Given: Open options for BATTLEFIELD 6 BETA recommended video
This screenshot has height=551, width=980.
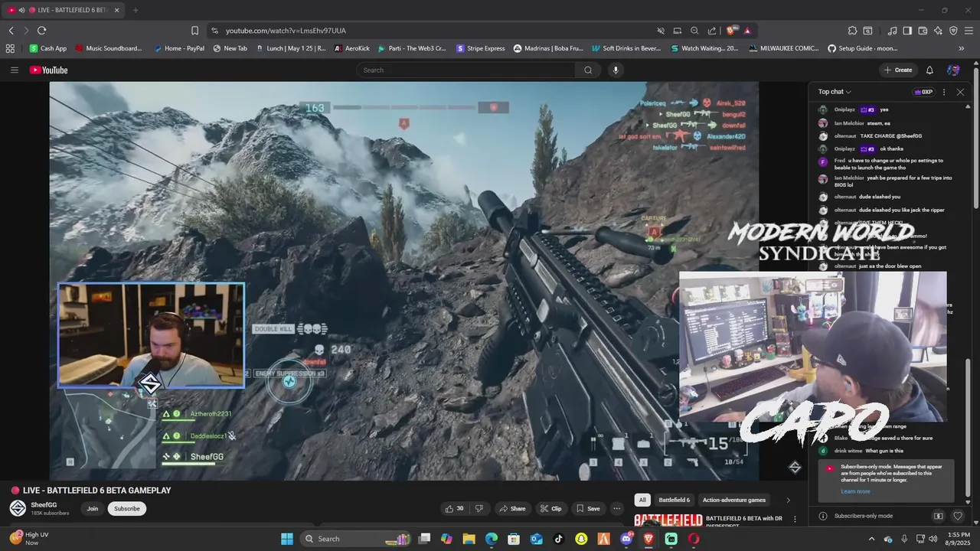Looking at the screenshot, I should (795, 520).
